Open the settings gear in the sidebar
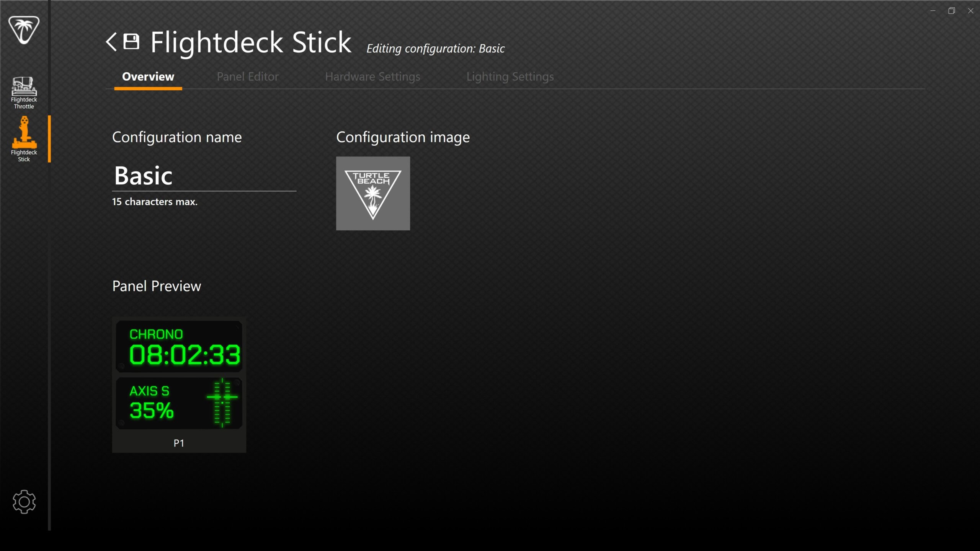This screenshot has height=551, width=980. 24,502
